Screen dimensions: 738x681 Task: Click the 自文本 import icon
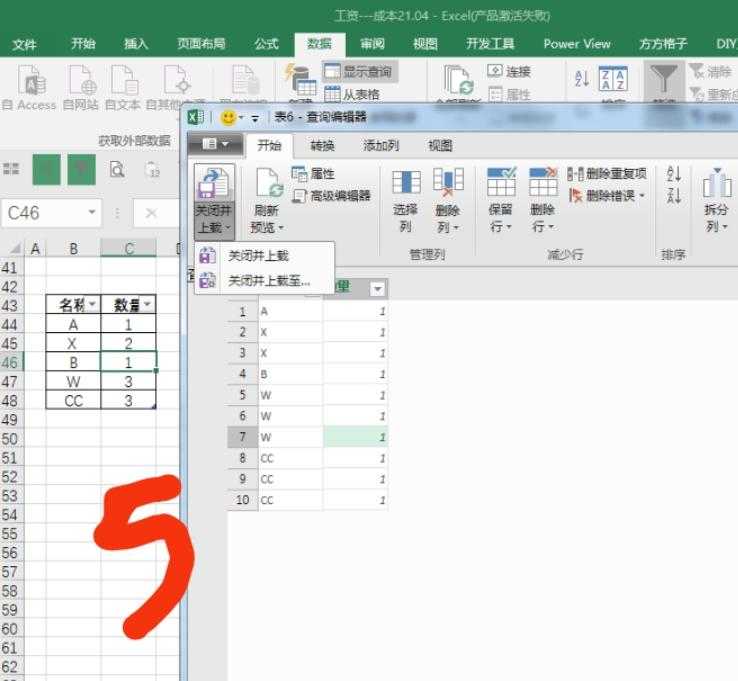(x=124, y=81)
